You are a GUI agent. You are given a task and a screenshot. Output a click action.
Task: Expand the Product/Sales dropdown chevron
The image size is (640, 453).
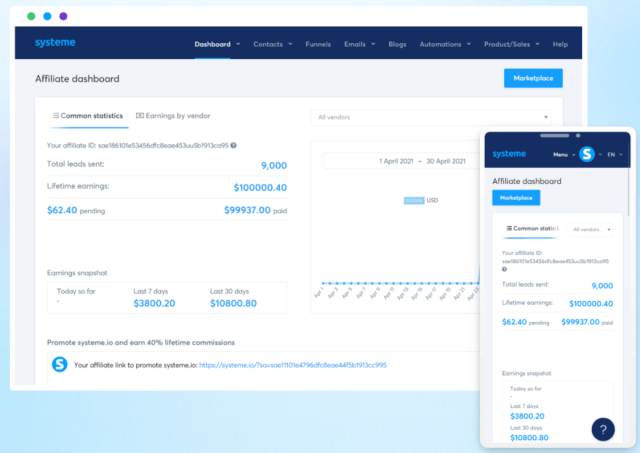[538, 44]
